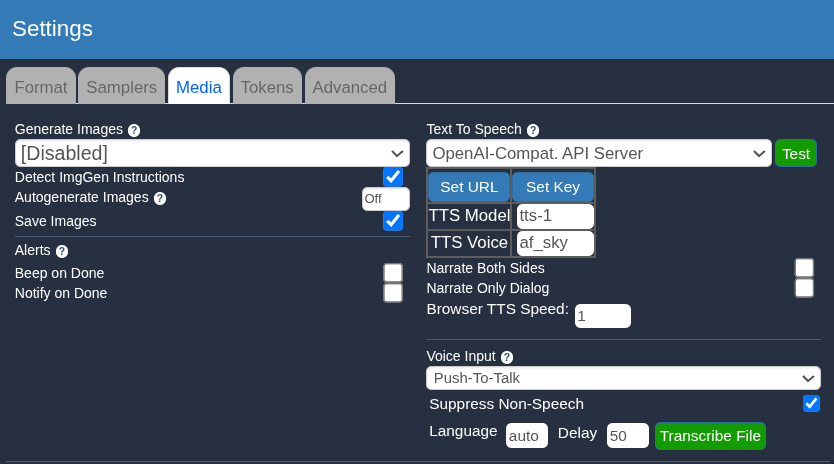Open the Voice Input help icon
This screenshot has height=464, width=834.
pos(507,357)
